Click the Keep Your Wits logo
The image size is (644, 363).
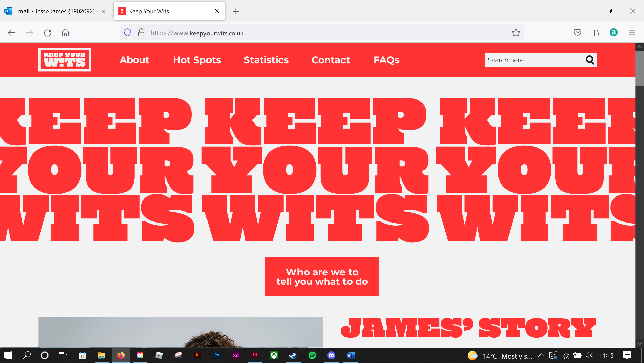point(64,60)
